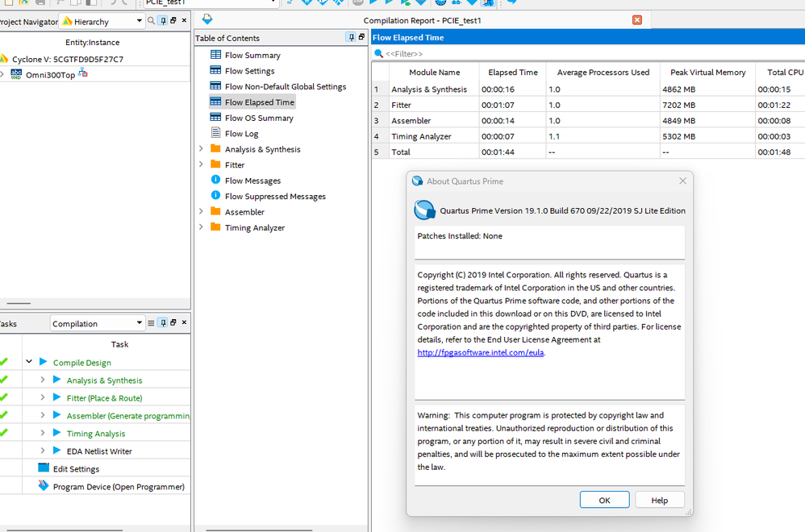
Task: Sort by Elapsed Time column header
Action: (513, 73)
